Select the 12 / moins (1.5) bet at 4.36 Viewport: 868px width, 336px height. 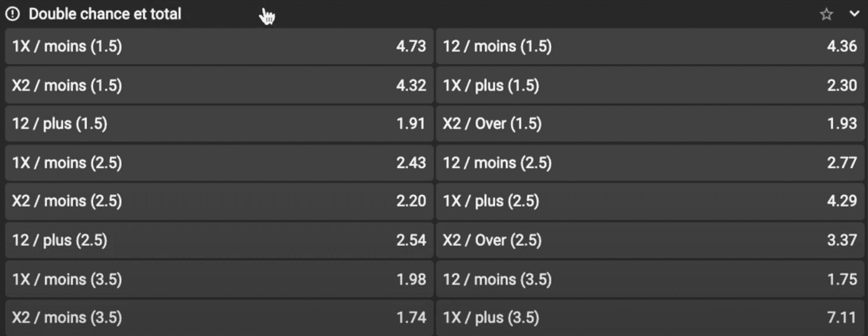coord(650,46)
